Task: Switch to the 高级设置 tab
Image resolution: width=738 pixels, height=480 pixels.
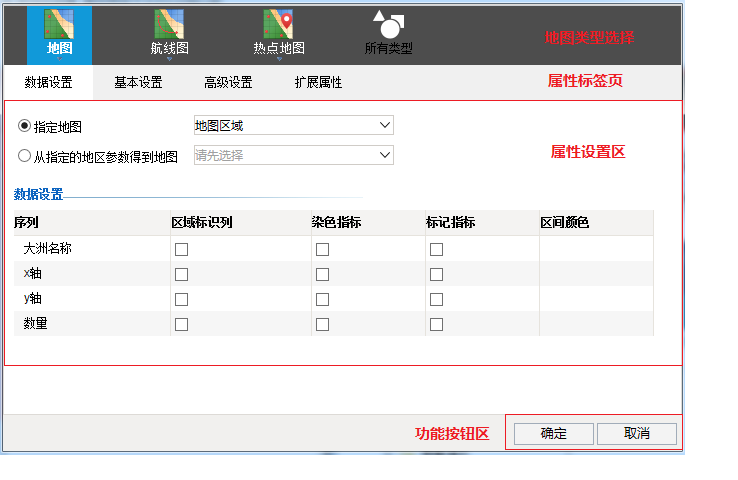Action: [x=228, y=82]
